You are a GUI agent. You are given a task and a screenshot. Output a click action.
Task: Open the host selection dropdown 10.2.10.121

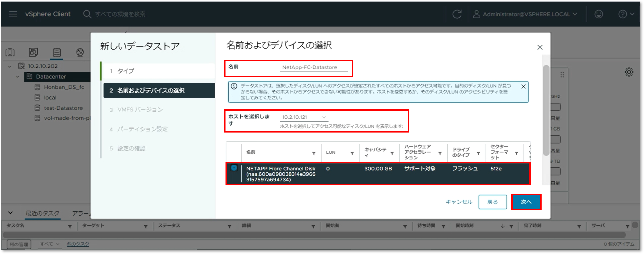304,117
